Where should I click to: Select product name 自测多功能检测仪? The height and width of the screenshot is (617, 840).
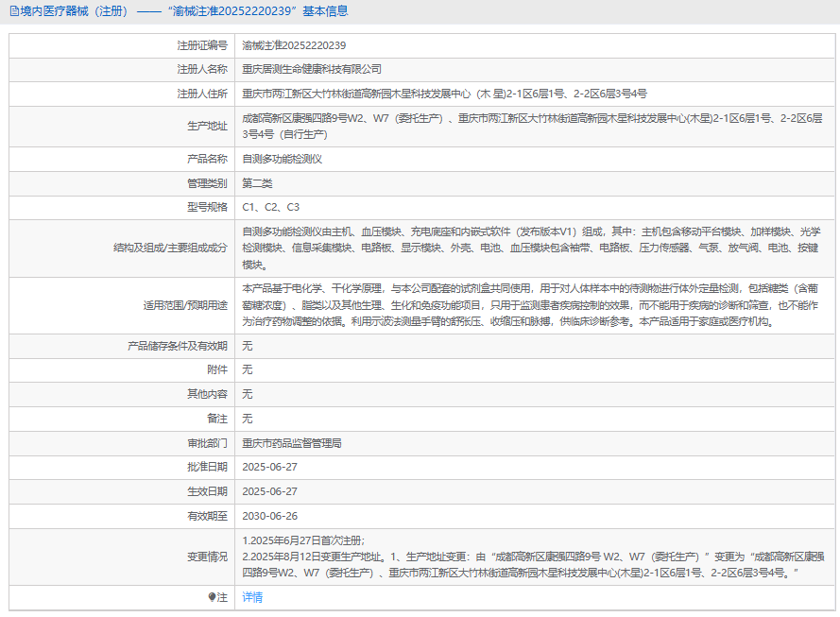(x=283, y=159)
